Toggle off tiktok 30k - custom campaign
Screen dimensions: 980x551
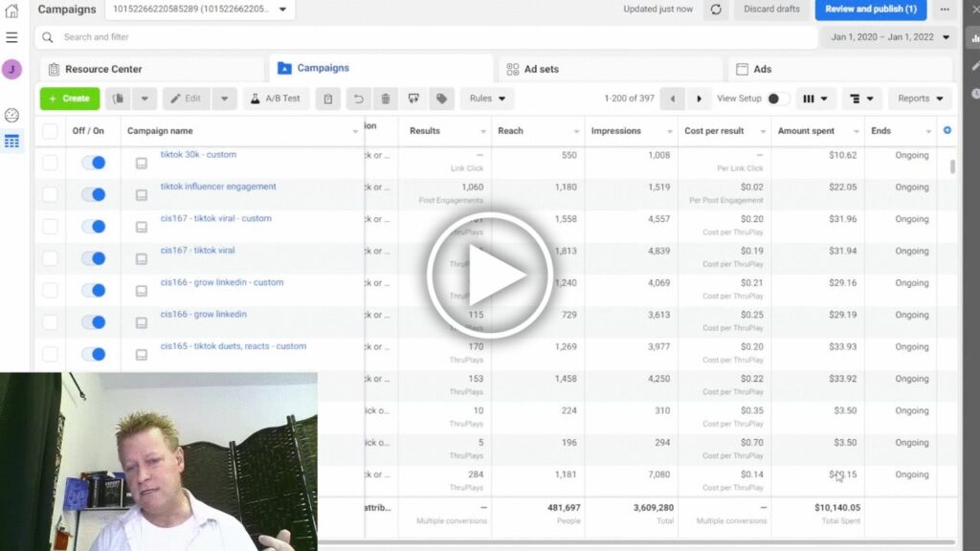click(x=94, y=163)
